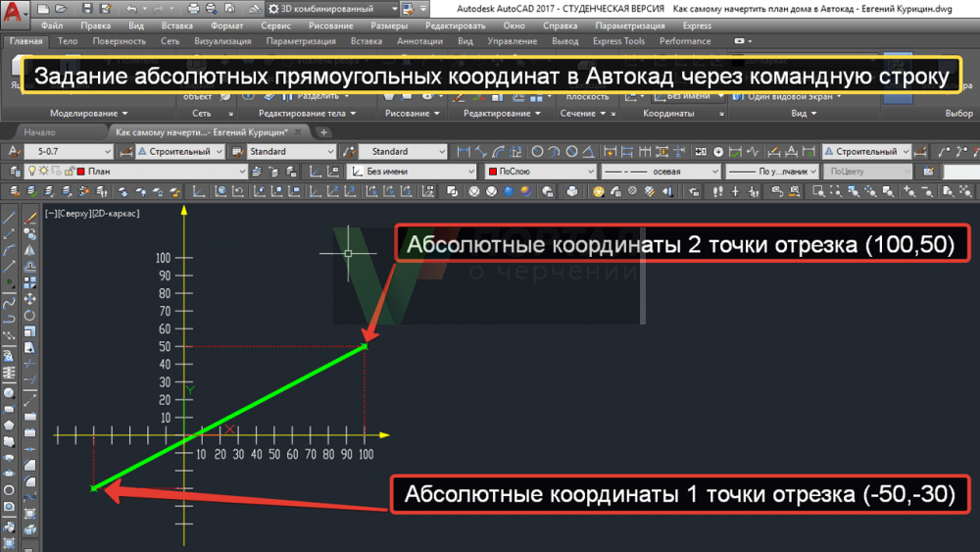Undo the last action
Viewport: 980px width, 552px height.
[x=130, y=9]
